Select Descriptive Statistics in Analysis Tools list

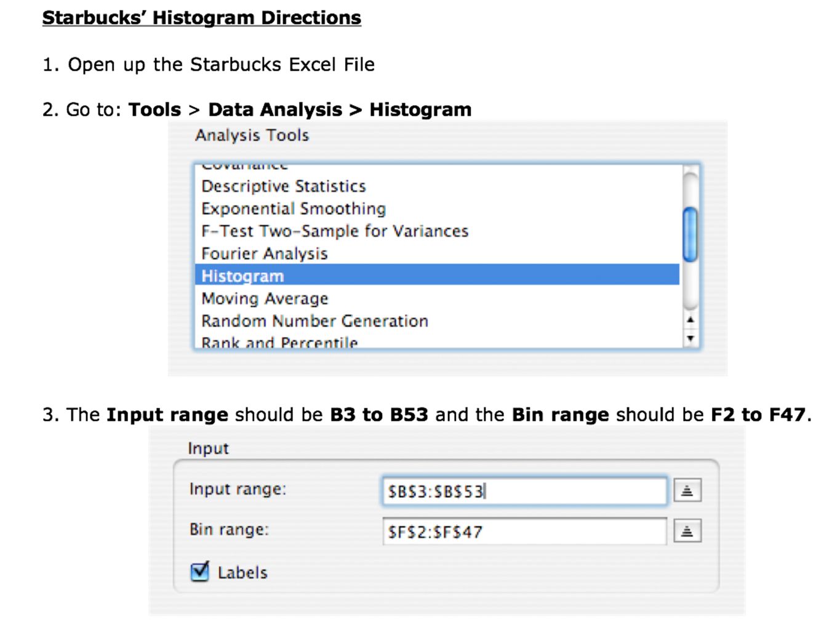(438, 186)
